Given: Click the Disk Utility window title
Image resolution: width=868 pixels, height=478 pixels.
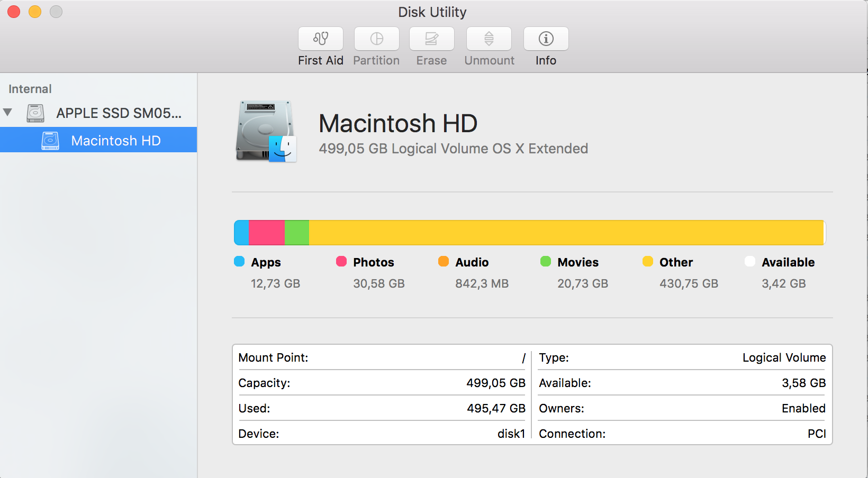Looking at the screenshot, I should click(x=432, y=12).
